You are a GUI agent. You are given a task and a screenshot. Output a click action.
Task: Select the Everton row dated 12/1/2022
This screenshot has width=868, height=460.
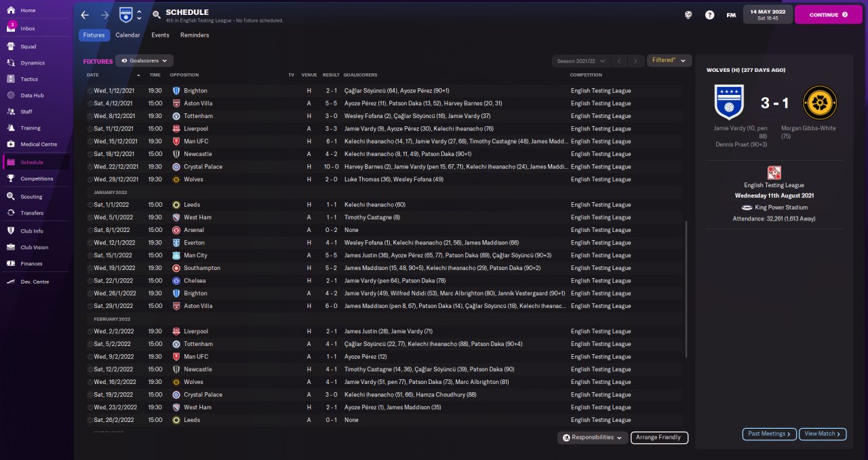(384, 243)
